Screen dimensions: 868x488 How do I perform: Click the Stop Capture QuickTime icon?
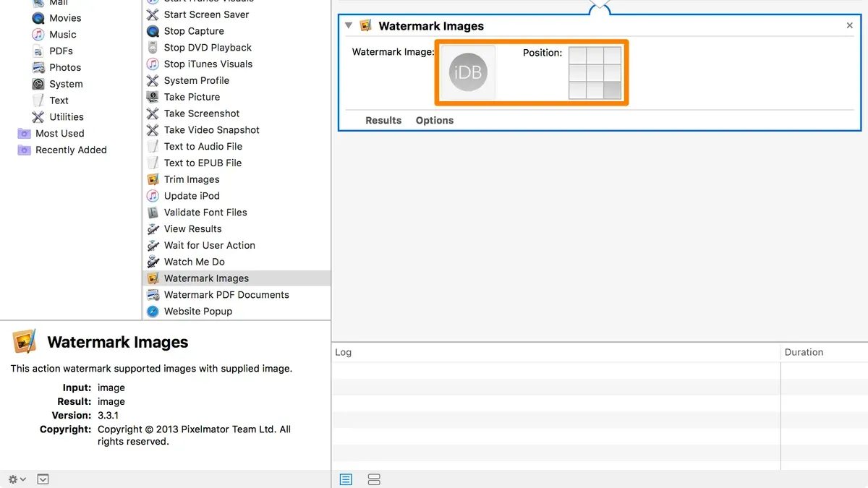point(153,31)
